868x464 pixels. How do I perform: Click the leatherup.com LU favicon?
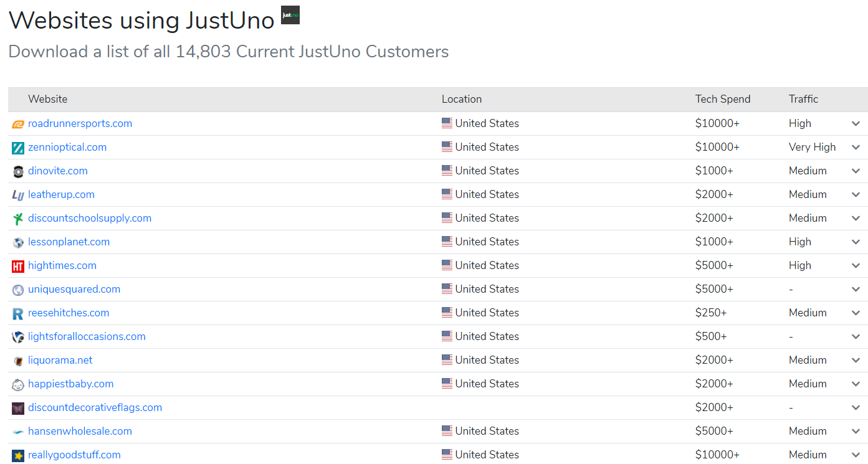[x=18, y=195]
